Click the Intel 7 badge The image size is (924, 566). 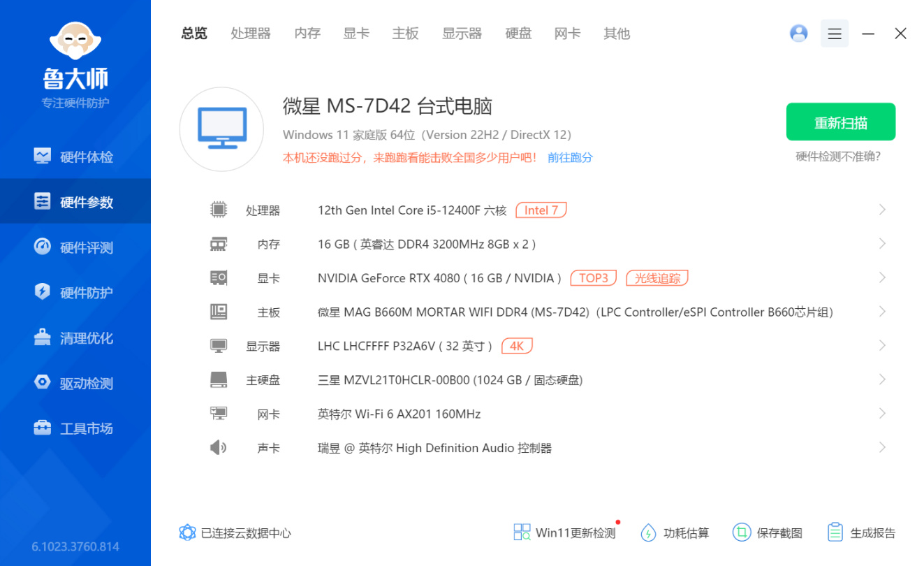[x=541, y=210]
